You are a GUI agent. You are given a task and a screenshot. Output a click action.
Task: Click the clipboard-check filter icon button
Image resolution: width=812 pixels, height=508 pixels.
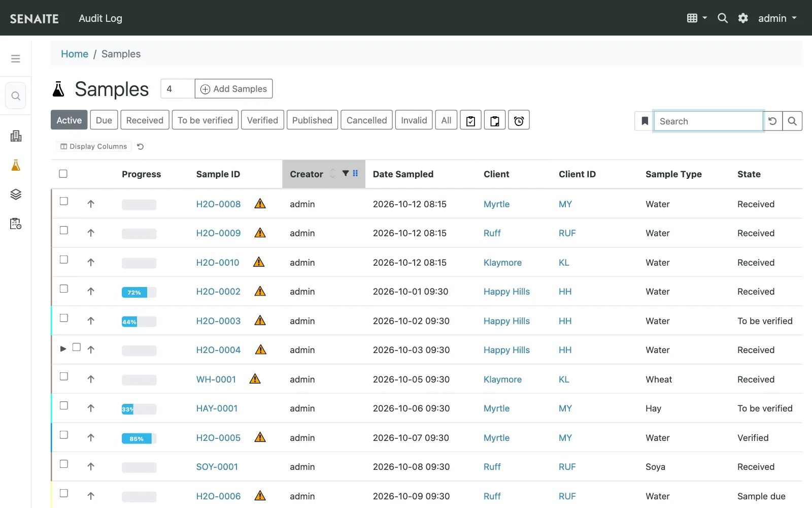point(470,120)
